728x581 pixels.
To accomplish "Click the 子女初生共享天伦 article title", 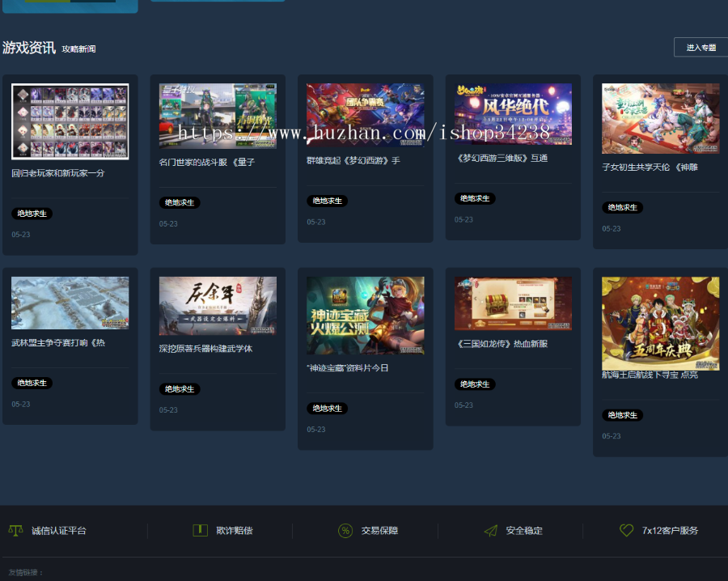I will tap(650, 168).
